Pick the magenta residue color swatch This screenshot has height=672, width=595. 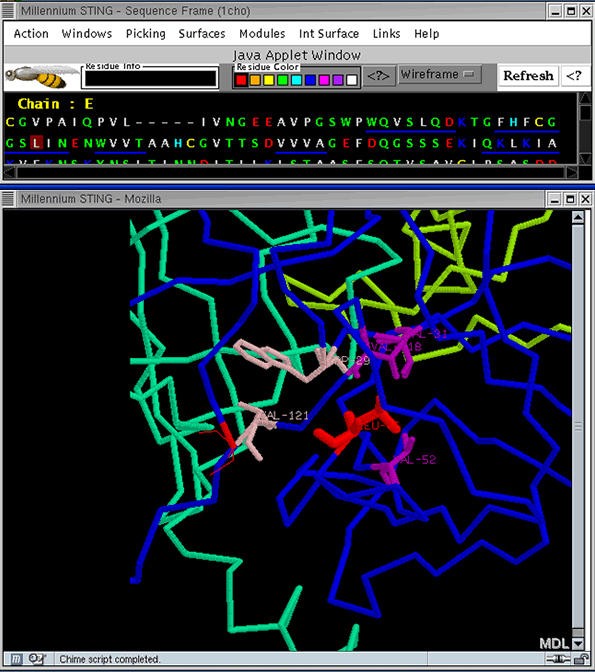[x=324, y=80]
